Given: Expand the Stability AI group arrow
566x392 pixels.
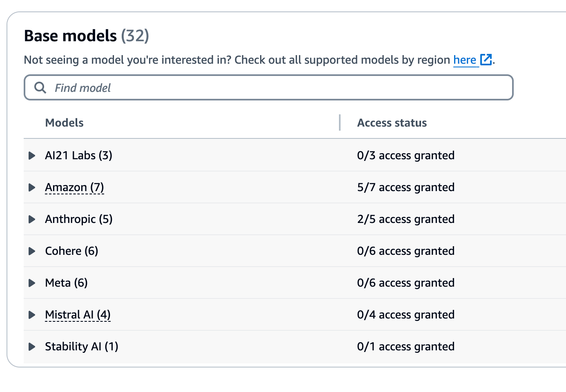Looking at the screenshot, I should tap(32, 347).
